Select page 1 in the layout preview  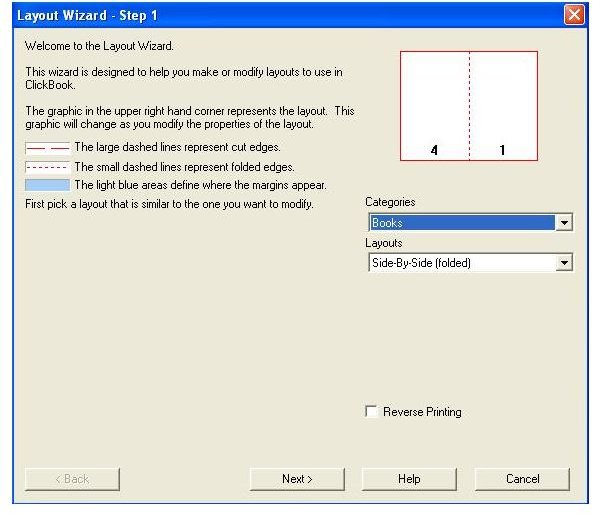pos(502,150)
